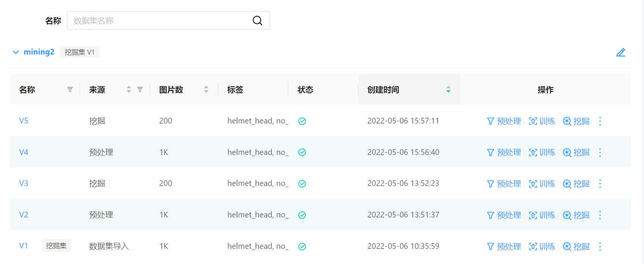Click 预处理 for version V3
644x264 pixels.
pos(504,184)
